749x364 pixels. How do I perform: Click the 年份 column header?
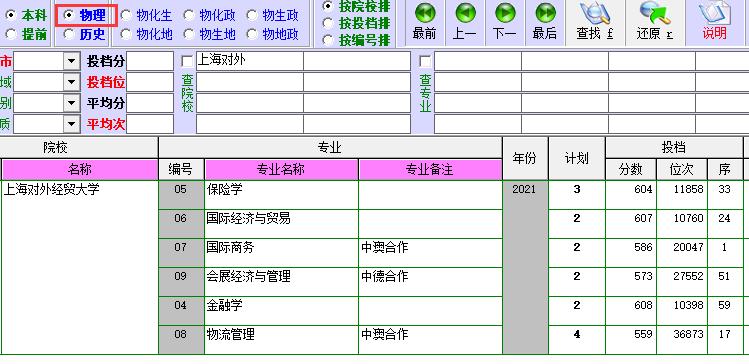[524, 159]
